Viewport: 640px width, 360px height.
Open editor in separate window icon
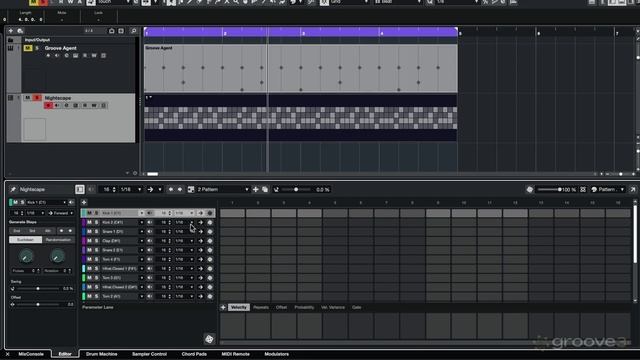click(x=633, y=189)
